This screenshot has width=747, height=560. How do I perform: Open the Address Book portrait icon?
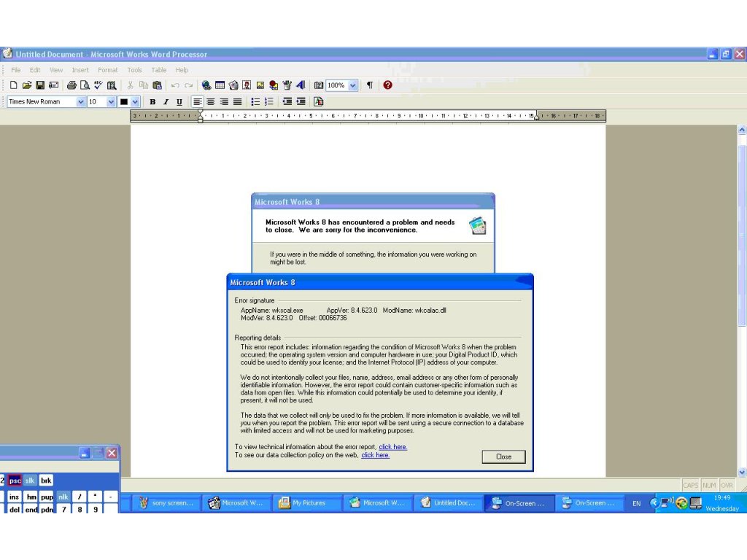click(247, 85)
